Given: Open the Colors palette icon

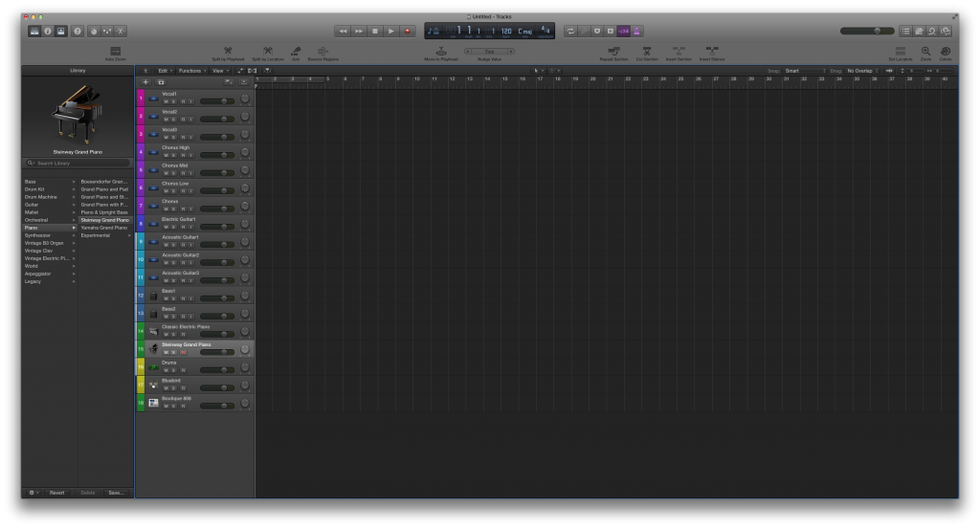Looking at the screenshot, I should [946, 52].
